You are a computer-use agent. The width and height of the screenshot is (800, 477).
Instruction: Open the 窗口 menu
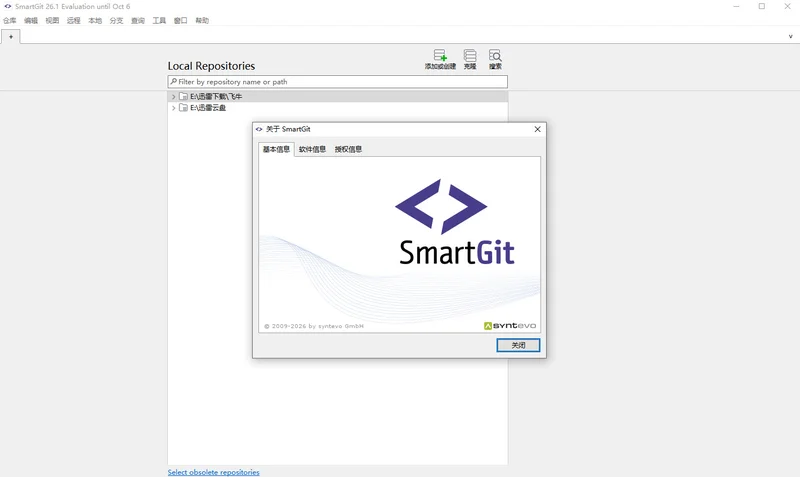tap(181, 20)
